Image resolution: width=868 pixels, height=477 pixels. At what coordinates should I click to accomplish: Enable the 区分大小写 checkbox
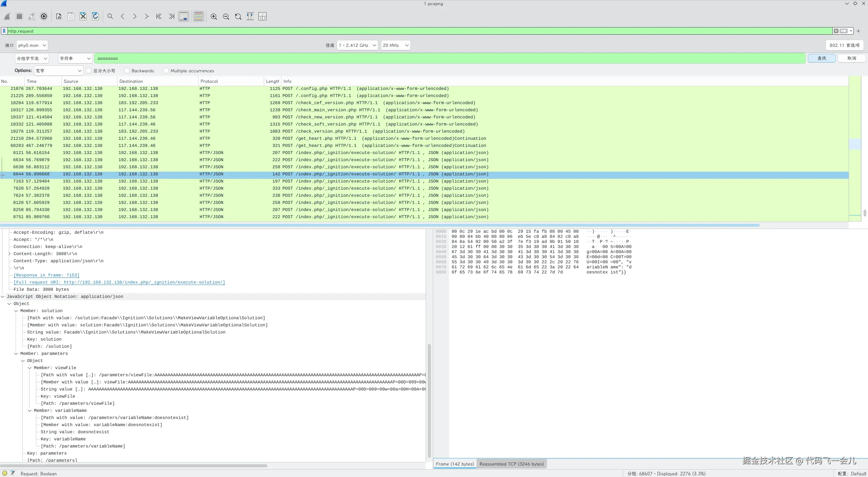[89, 71]
